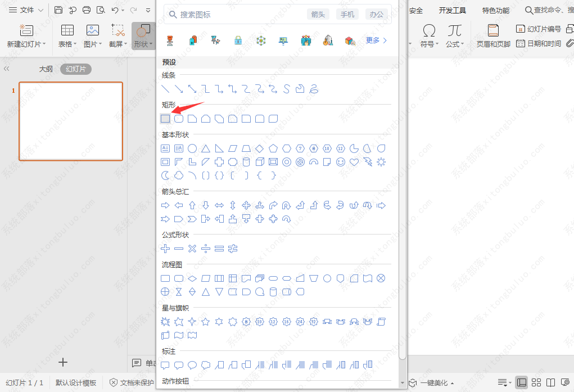Expand the quick access toolbar customize arrow
This screenshot has width=574, height=392.
[148, 10]
